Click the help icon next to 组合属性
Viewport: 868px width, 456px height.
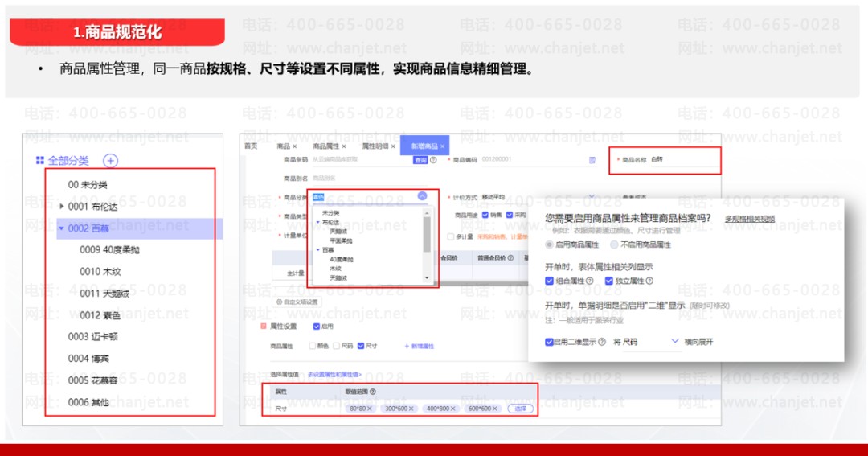pos(590,281)
